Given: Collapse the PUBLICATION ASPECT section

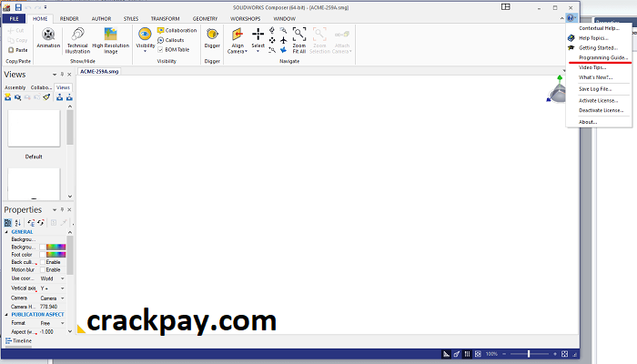Looking at the screenshot, I should [6, 315].
